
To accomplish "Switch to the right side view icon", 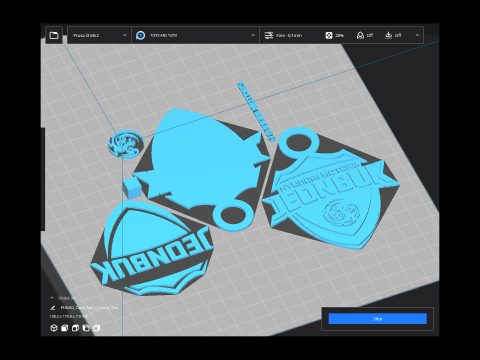I will coord(96,328).
